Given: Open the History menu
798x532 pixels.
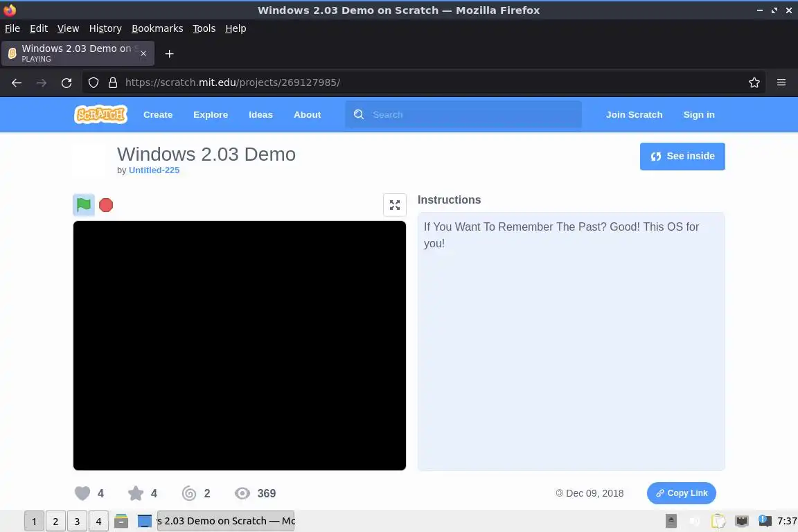Looking at the screenshot, I should click(x=105, y=28).
